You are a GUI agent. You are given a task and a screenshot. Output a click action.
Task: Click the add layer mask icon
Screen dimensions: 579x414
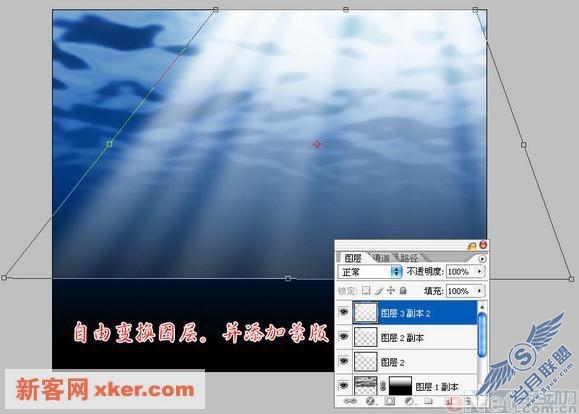tap(389, 401)
